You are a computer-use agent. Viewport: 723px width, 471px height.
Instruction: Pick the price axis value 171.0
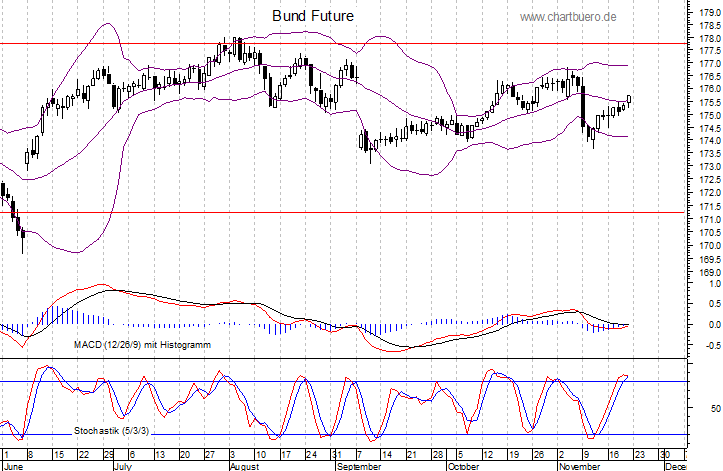710,220
